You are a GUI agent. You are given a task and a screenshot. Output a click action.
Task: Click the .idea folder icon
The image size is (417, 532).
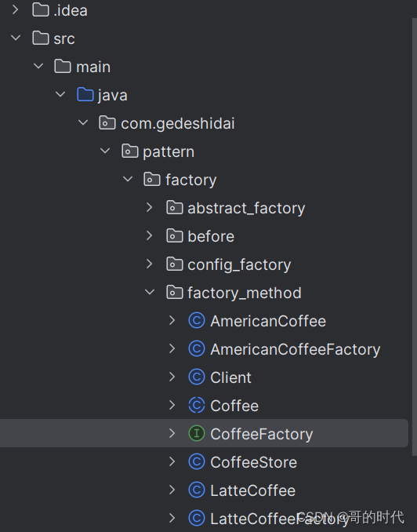41,10
